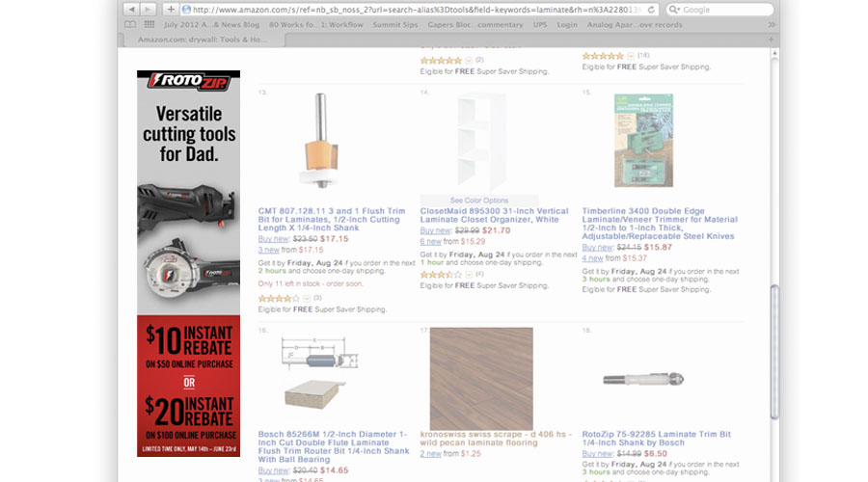Expand ratings dropdown for CMT Flush Trim Bit
The width and height of the screenshot is (868, 482).
pyautogui.click(x=306, y=298)
